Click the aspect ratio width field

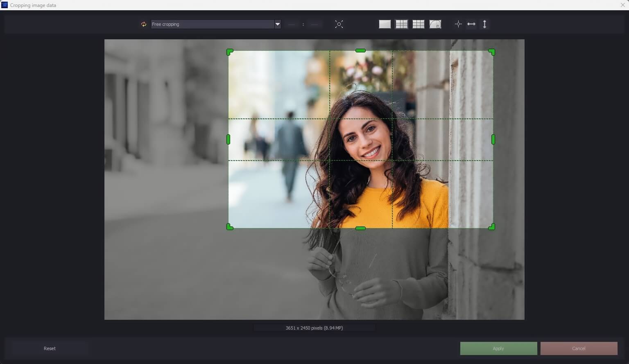point(292,25)
